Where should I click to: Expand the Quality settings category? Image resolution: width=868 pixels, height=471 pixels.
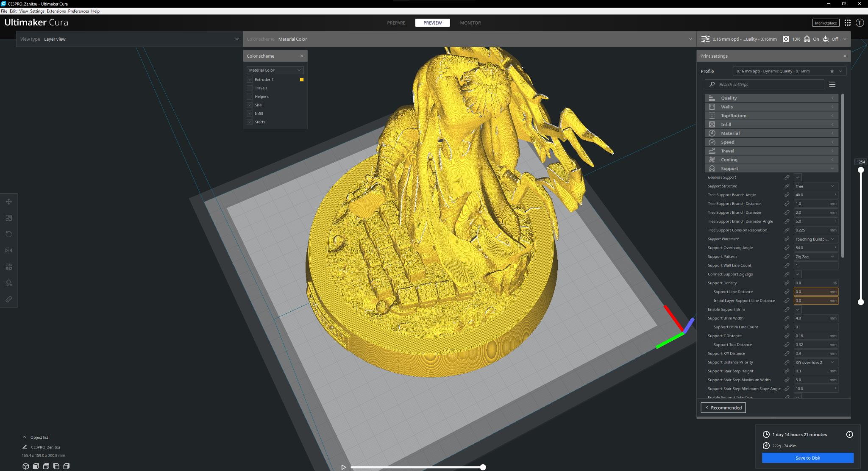(x=771, y=98)
